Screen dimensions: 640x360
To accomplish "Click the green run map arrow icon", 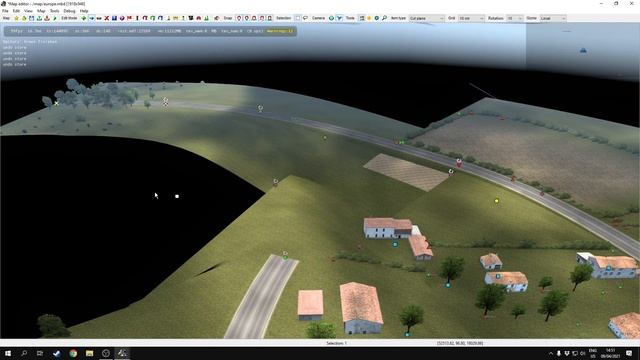I will coord(55,18).
